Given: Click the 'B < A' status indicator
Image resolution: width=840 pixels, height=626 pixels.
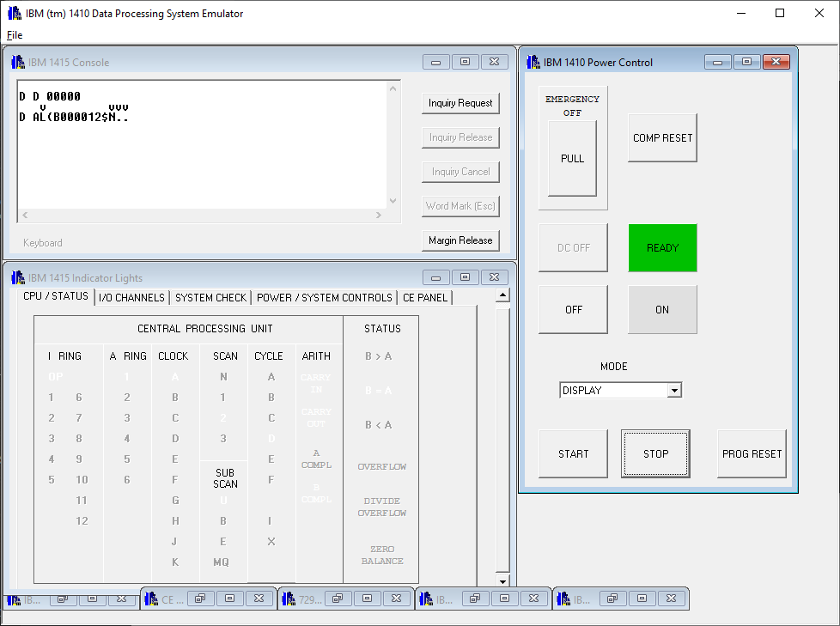Looking at the screenshot, I should (378, 425).
